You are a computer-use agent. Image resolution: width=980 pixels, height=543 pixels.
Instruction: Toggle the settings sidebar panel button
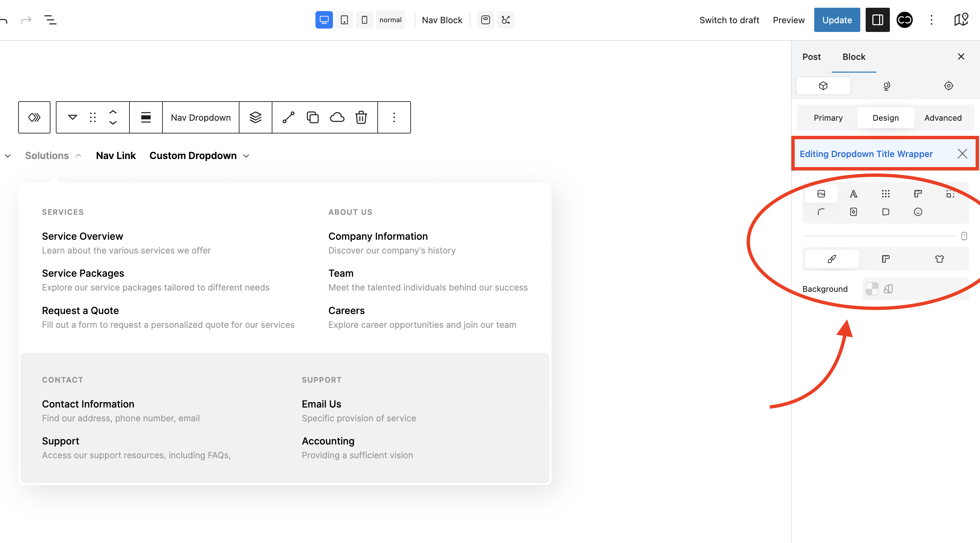point(877,20)
